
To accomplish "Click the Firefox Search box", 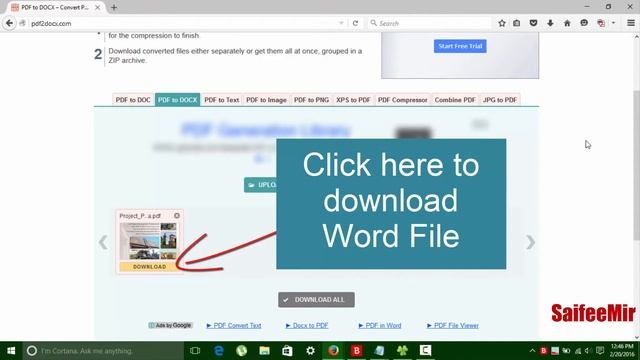I will (429, 23).
